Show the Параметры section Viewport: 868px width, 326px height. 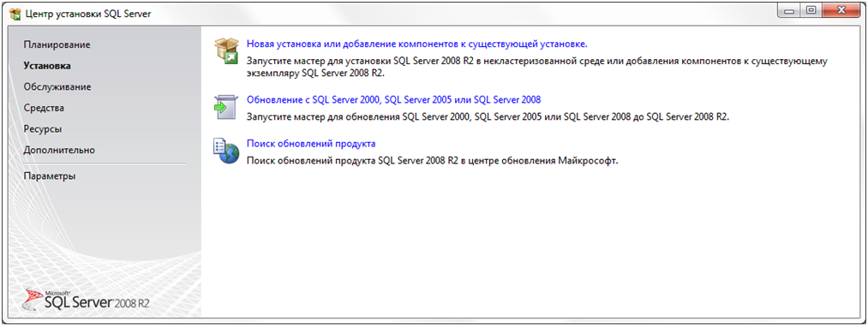click(50, 176)
